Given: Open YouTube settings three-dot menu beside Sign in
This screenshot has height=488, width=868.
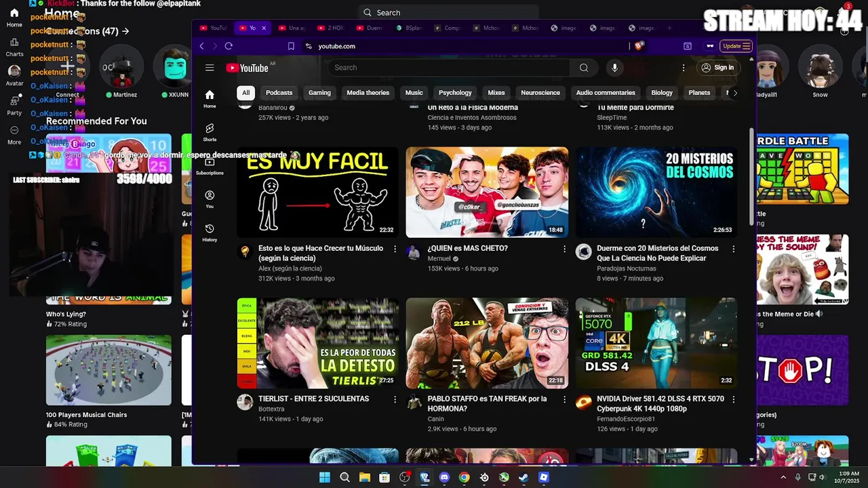Looking at the screenshot, I should 684,68.
